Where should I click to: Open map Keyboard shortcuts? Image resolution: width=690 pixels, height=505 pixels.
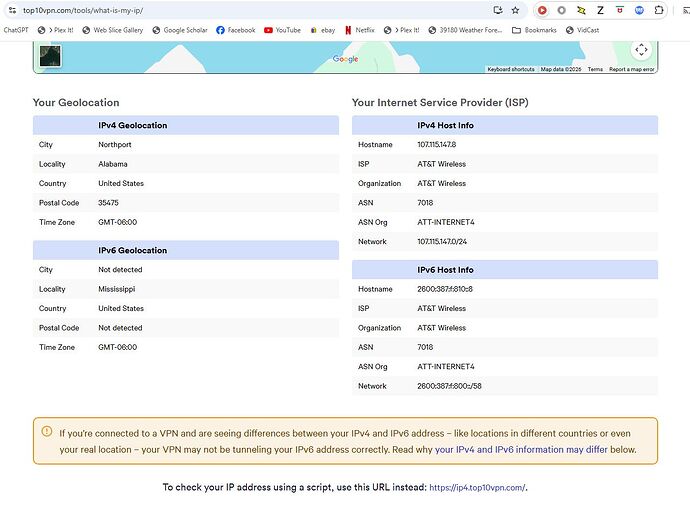pyautogui.click(x=510, y=69)
